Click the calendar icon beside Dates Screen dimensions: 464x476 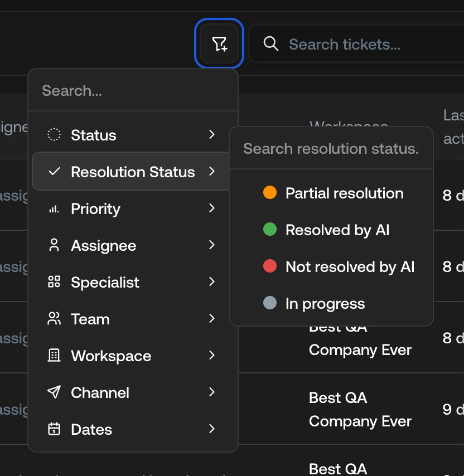point(54,429)
